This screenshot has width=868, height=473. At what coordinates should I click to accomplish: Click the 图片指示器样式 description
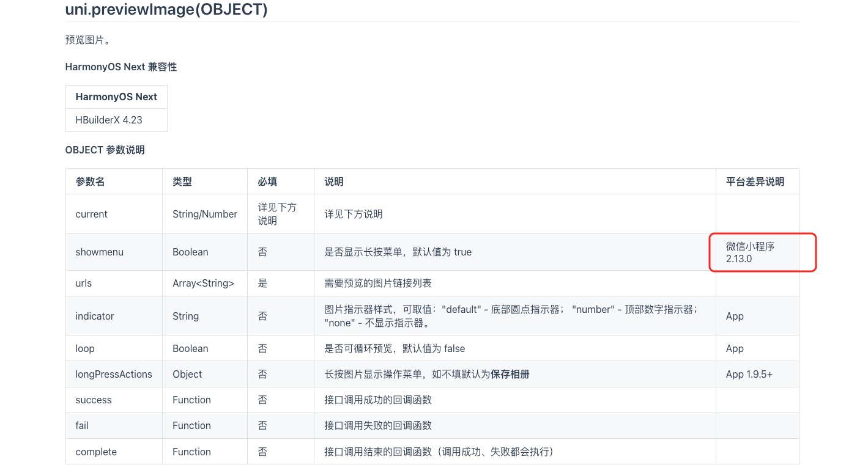511,316
